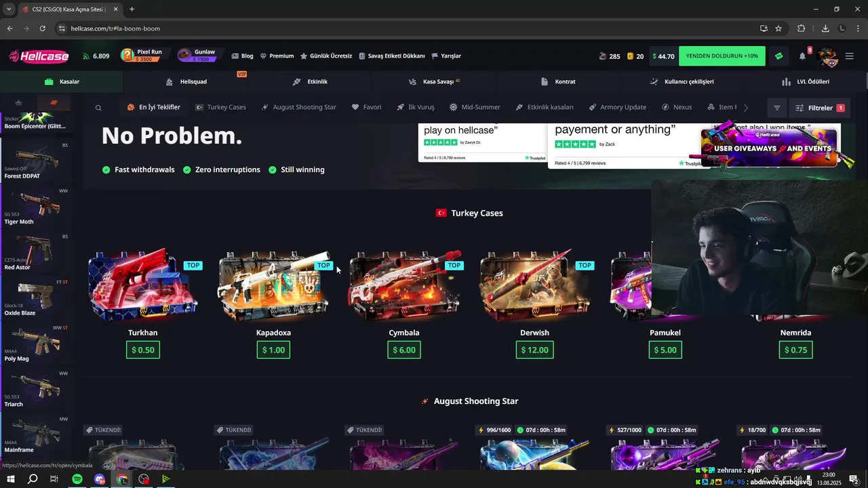This screenshot has height=488, width=868.
Task: Open Red Astor drop item
Action: (x=37, y=251)
